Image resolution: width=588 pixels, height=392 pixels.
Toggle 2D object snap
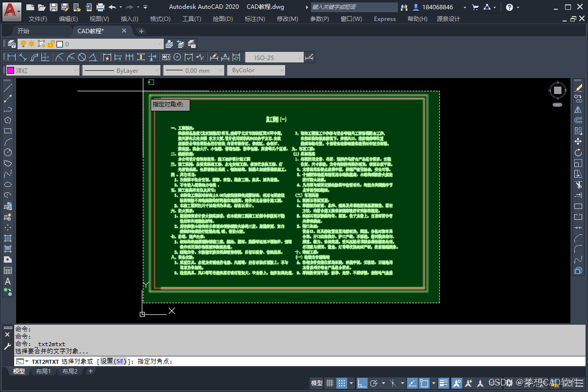(424, 383)
